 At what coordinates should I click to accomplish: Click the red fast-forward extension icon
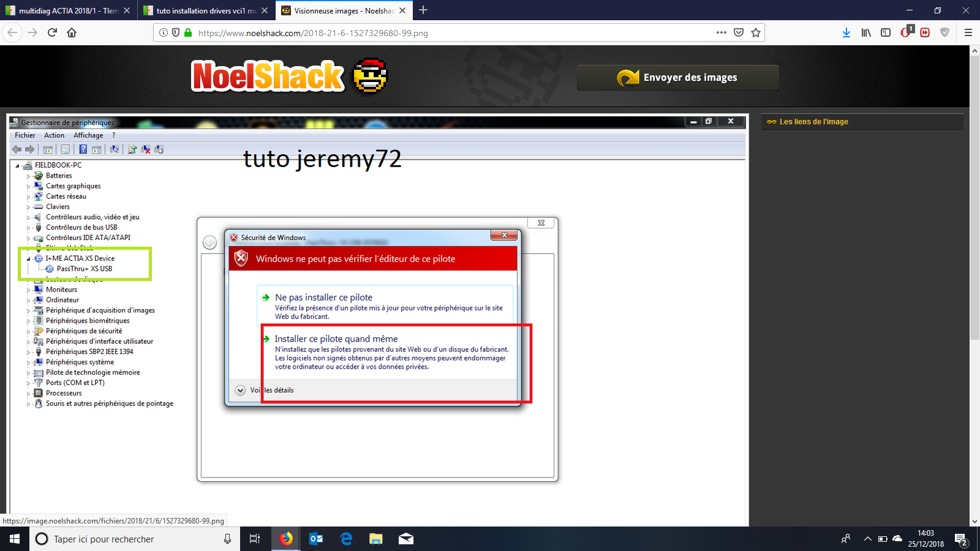click(925, 32)
